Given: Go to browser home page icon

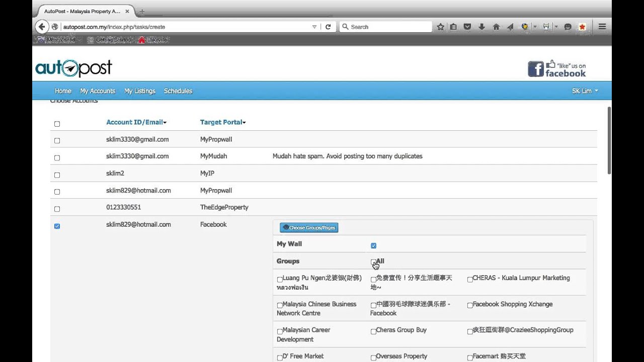Looking at the screenshot, I should point(496,27).
